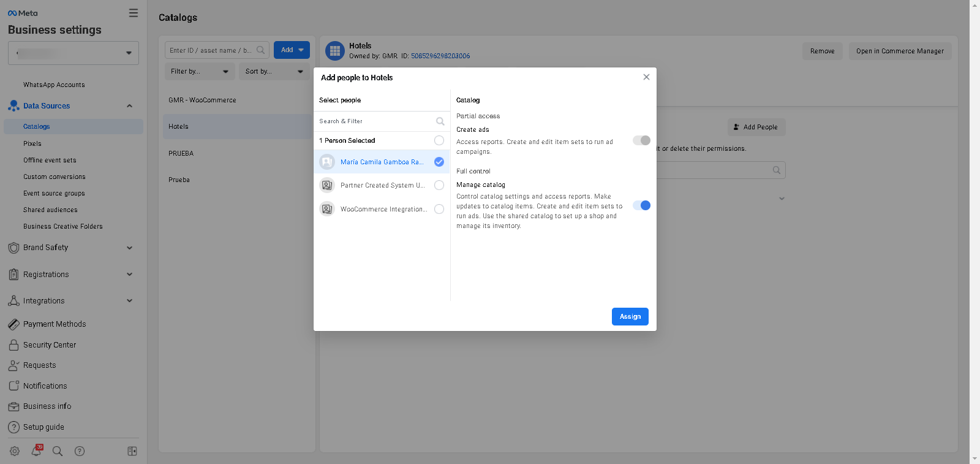Open WhatsApp Accounts menu item
Viewport: 980px width, 464px height.
click(54, 85)
